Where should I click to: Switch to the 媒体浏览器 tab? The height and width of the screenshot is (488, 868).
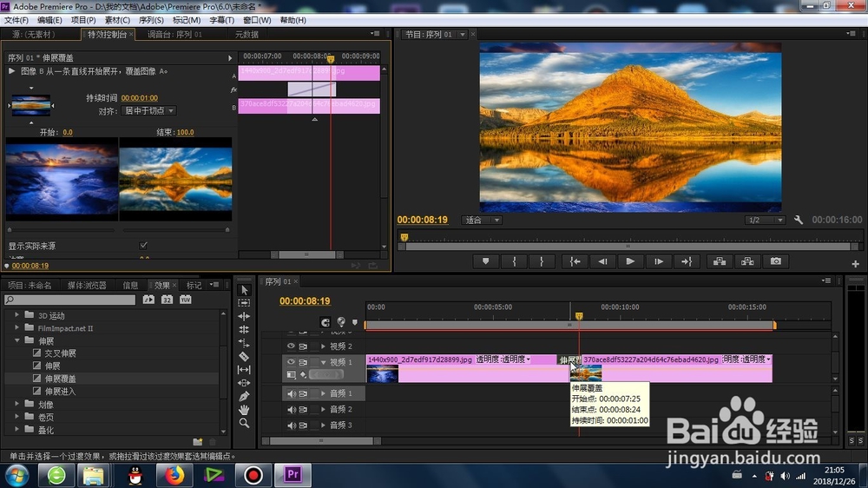click(87, 286)
